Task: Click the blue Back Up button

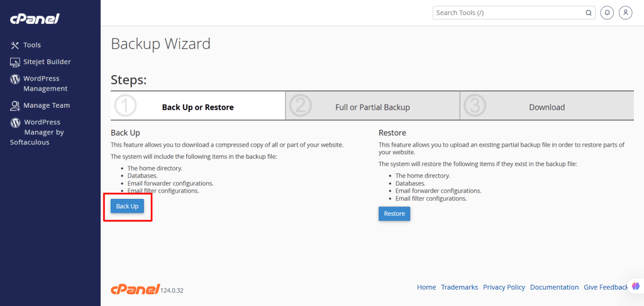Action: coord(127,206)
